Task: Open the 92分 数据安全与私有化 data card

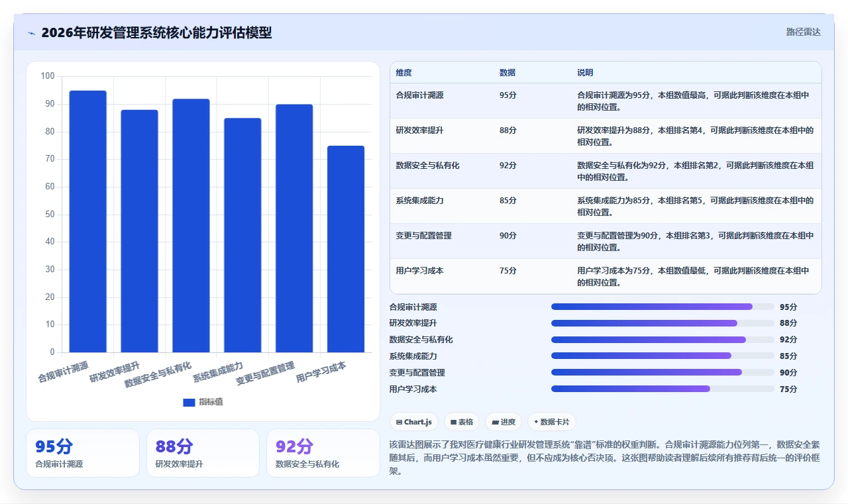Action: [x=323, y=453]
